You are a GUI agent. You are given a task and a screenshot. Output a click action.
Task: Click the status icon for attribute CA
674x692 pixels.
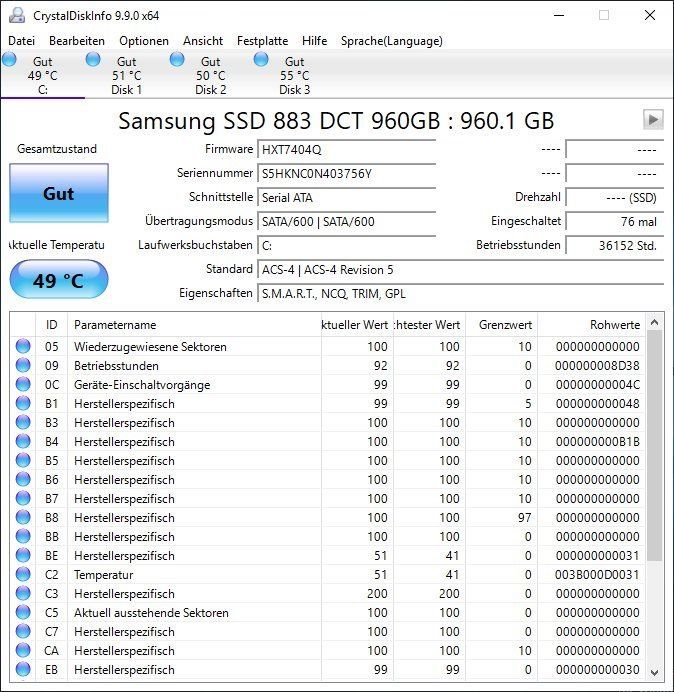(23, 651)
